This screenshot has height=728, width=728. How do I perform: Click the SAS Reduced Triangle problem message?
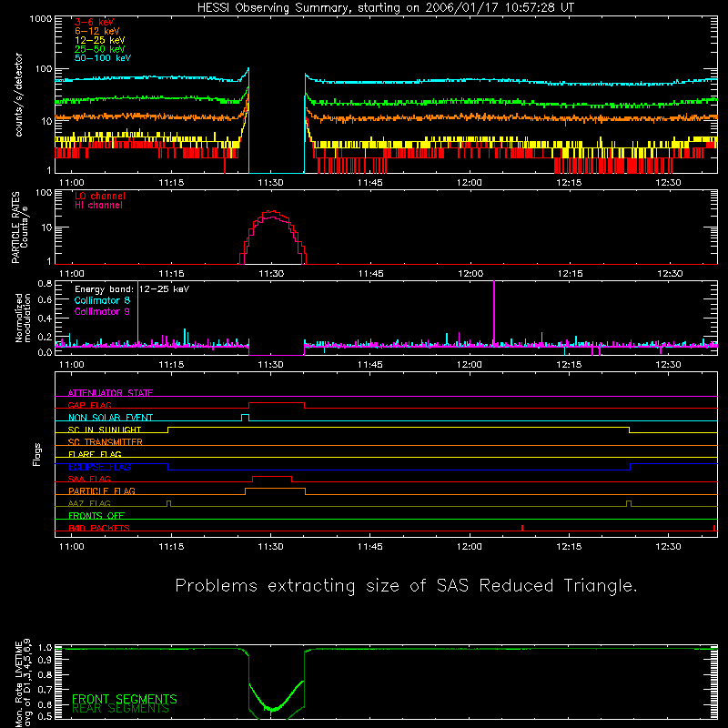[406, 586]
